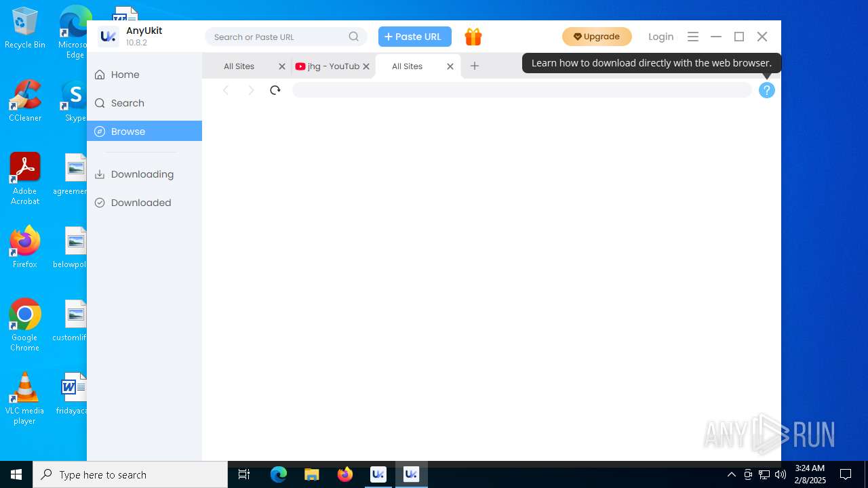Image resolution: width=868 pixels, height=488 pixels.
Task: Select the Skype desktop icon
Action: [74, 102]
